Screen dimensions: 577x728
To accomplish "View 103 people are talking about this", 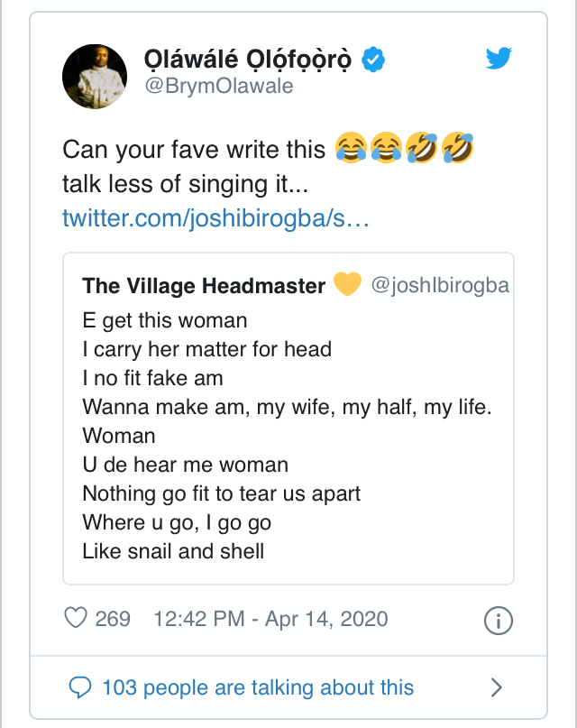I will tap(258, 687).
